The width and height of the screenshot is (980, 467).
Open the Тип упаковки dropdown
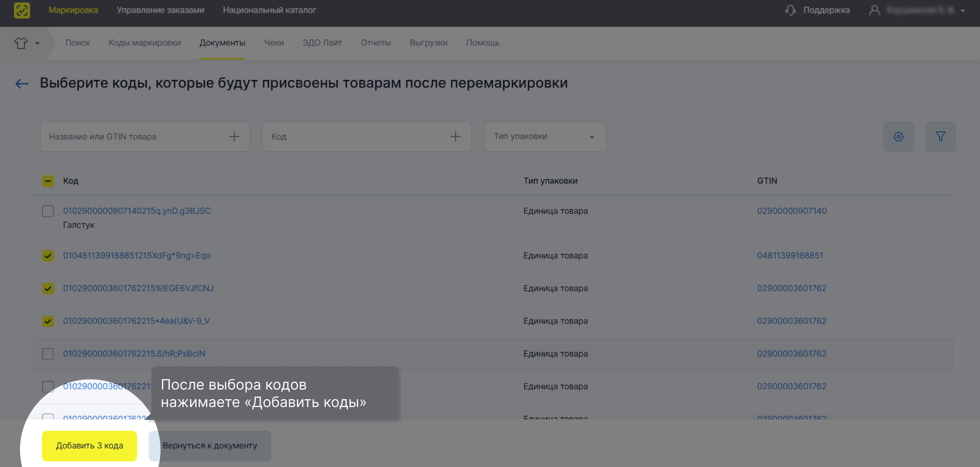point(545,137)
